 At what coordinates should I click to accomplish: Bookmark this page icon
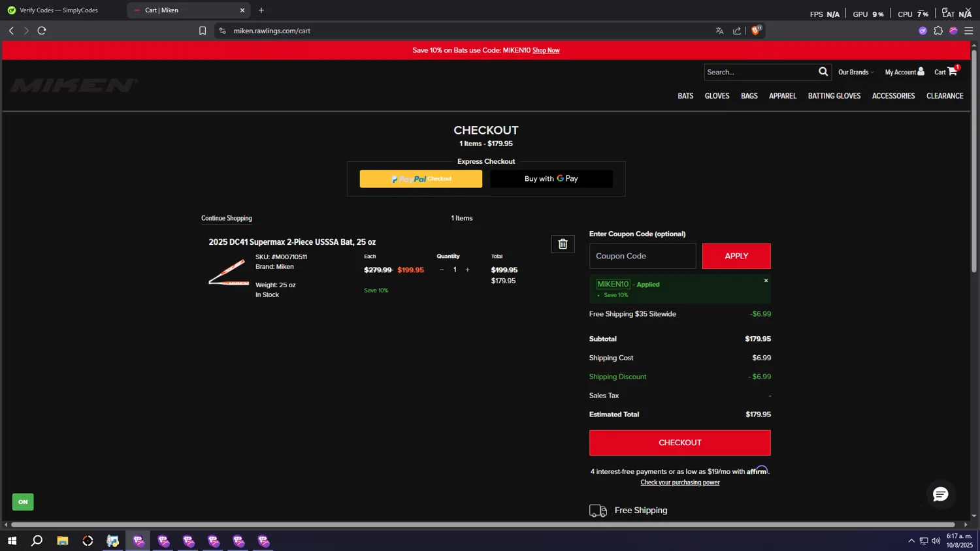tap(203, 31)
